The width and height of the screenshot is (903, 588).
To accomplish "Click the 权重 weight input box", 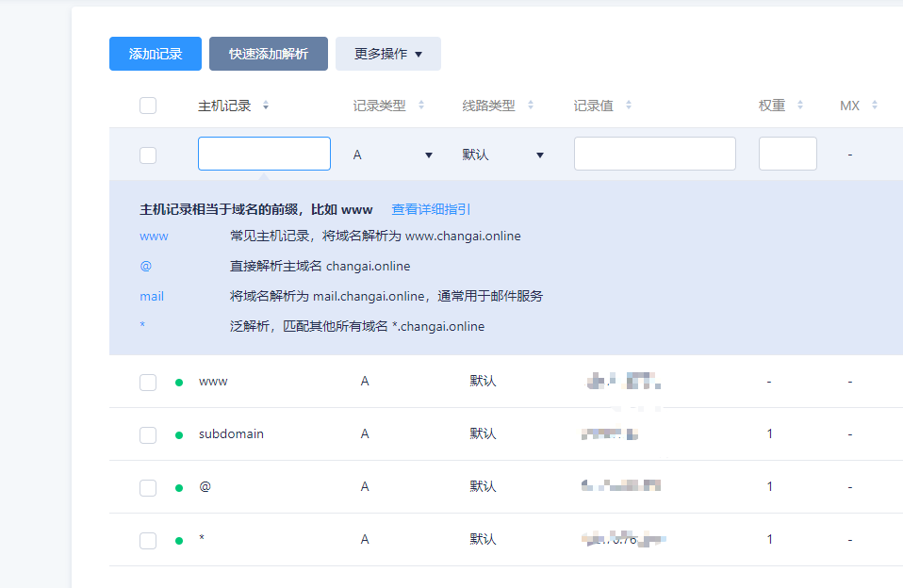I will click(x=787, y=154).
